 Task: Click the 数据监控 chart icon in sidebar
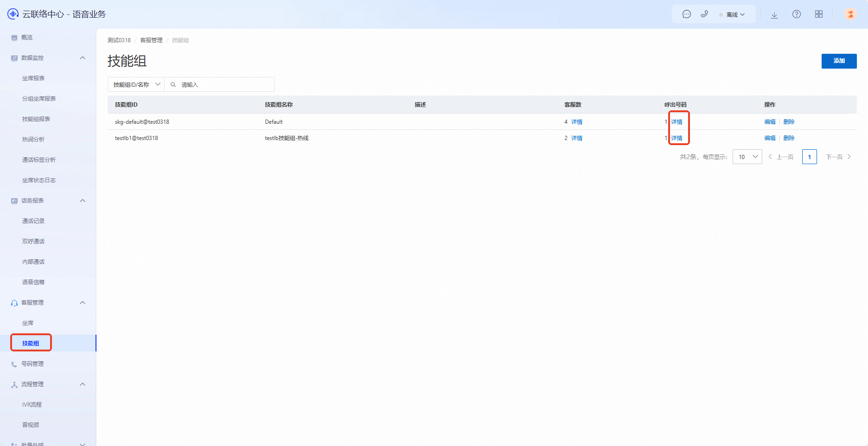pyautogui.click(x=14, y=58)
